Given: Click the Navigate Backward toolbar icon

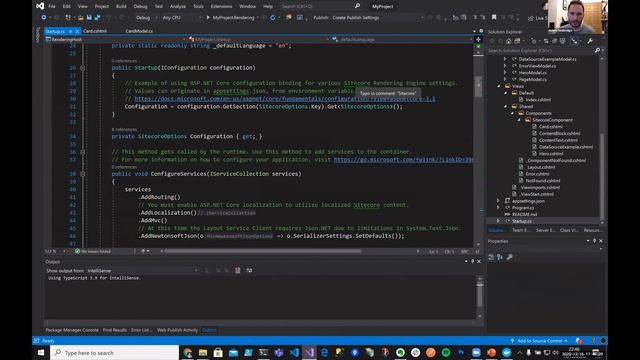Looking at the screenshot, I should [x=43, y=18].
